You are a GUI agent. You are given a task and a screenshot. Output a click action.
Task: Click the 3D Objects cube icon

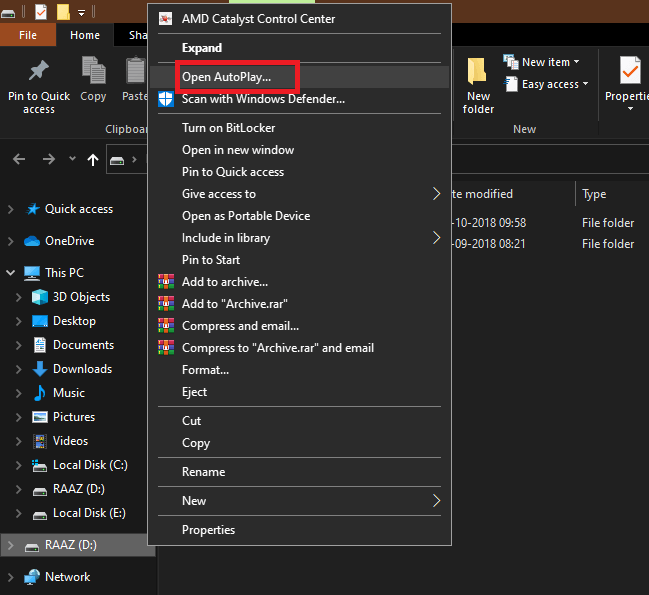(x=40, y=297)
